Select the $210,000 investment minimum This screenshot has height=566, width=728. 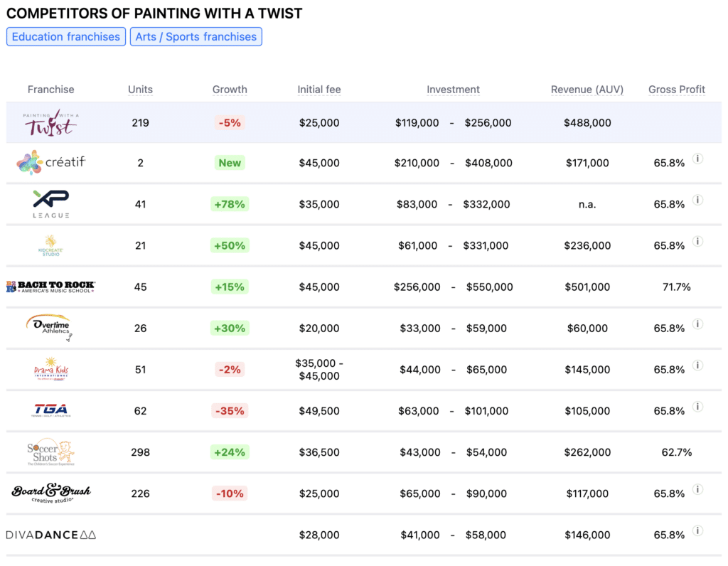pos(417,163)
